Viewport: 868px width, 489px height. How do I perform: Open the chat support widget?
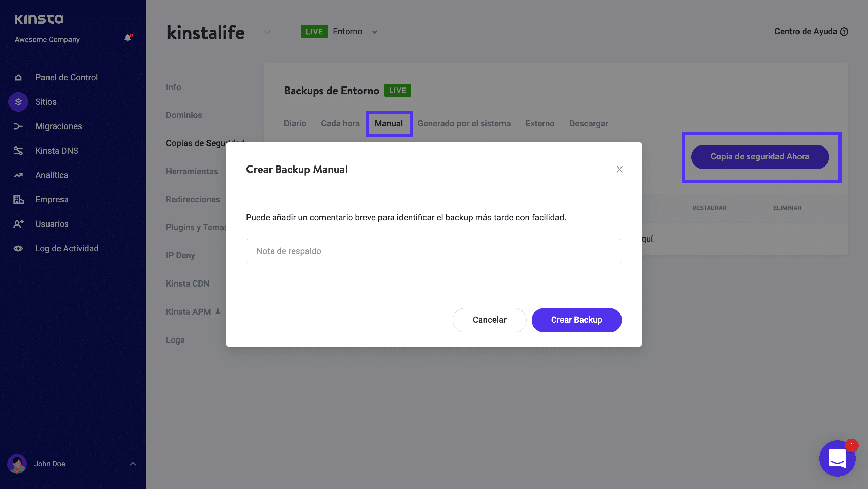(x=837, y=458)
